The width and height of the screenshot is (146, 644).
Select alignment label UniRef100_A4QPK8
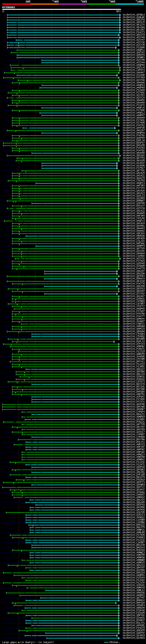tap(133, 87)
